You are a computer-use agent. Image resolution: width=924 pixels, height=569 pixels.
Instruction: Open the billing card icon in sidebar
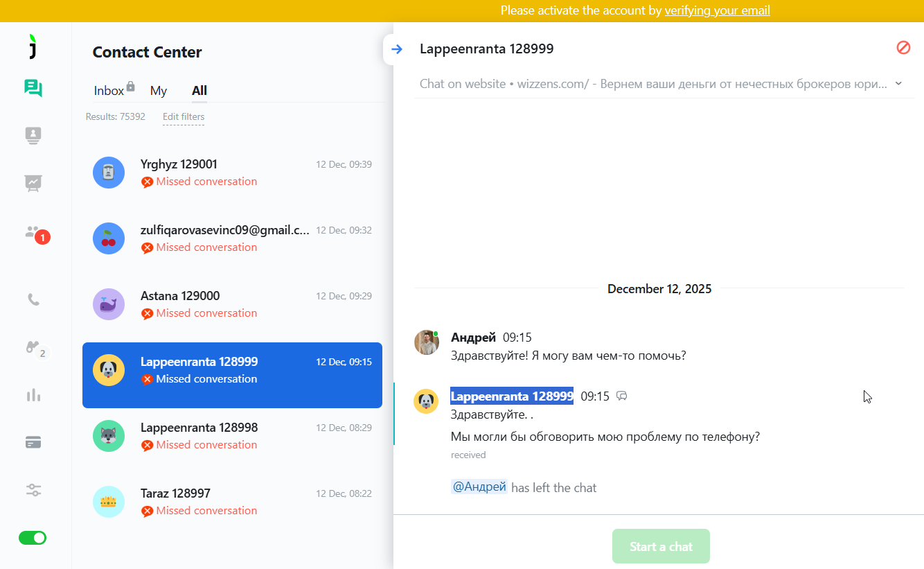33,442
